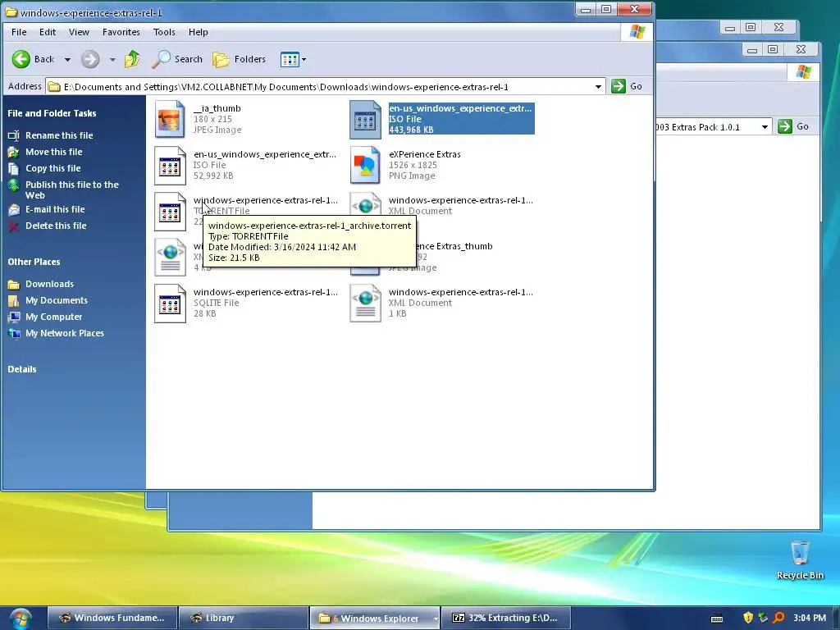Click the Start button orb
The image size is (840, 630).
point(20,619)
